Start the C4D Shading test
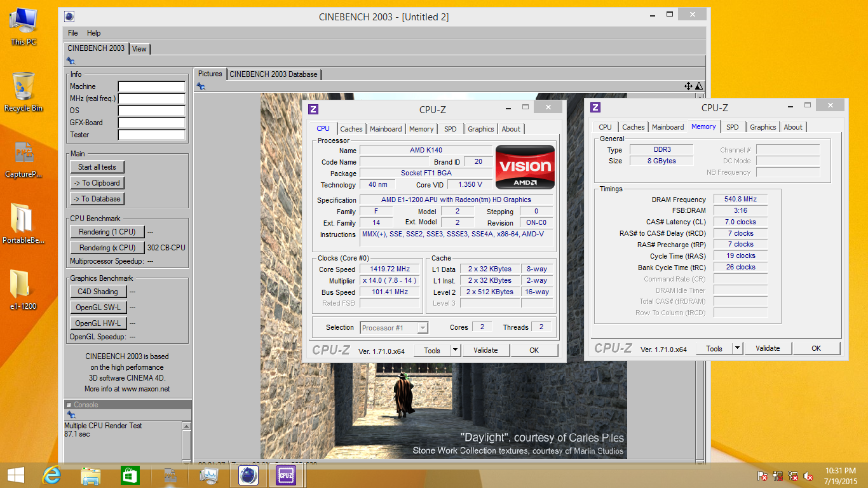This screenshot has height=488, width=868. pyautogui.click(x=98, y=292)
